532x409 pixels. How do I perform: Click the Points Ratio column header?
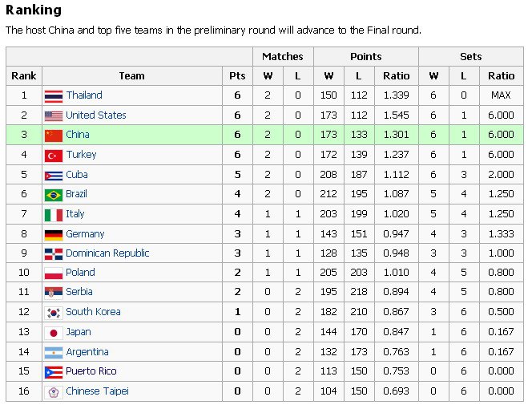coord(397,75)
